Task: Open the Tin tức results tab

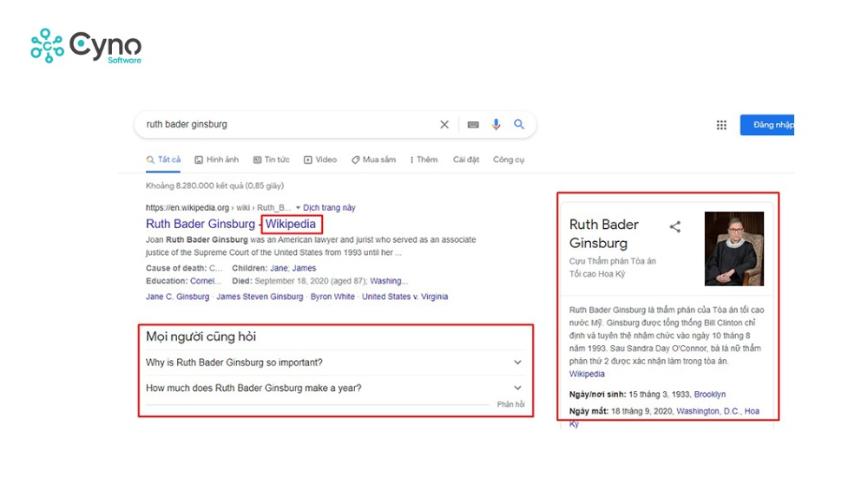Action: click(271, 160)
